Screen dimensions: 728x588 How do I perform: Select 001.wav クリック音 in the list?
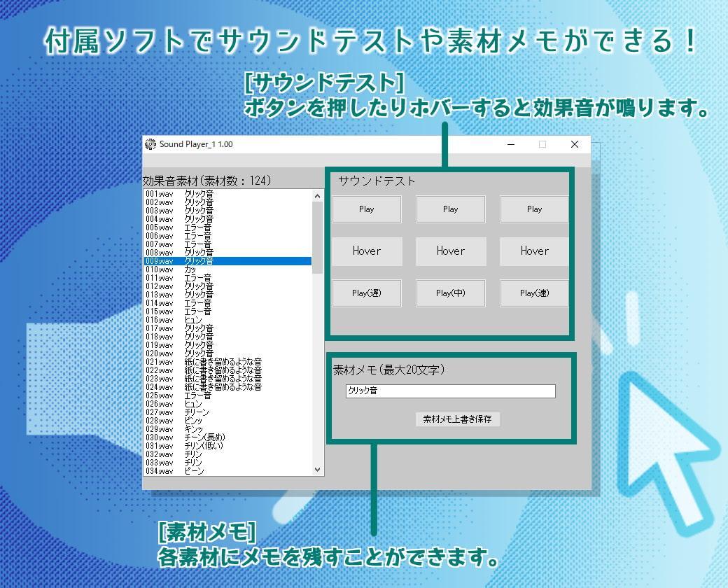click(227, 194)
